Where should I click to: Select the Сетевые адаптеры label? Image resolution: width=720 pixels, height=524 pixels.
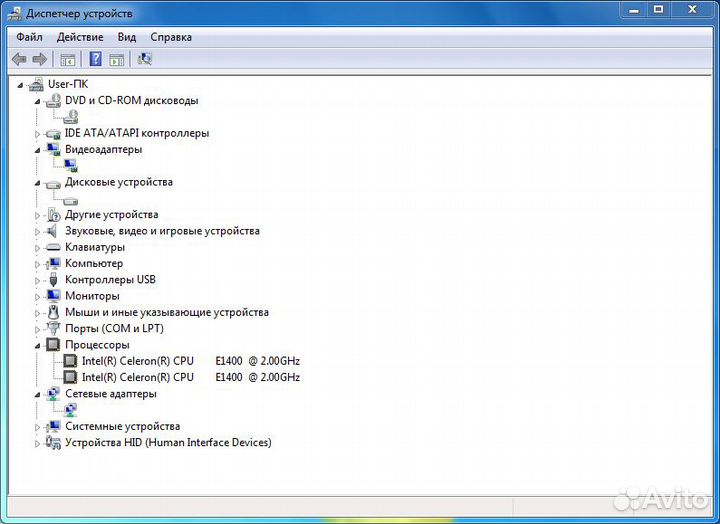point(111,394)
